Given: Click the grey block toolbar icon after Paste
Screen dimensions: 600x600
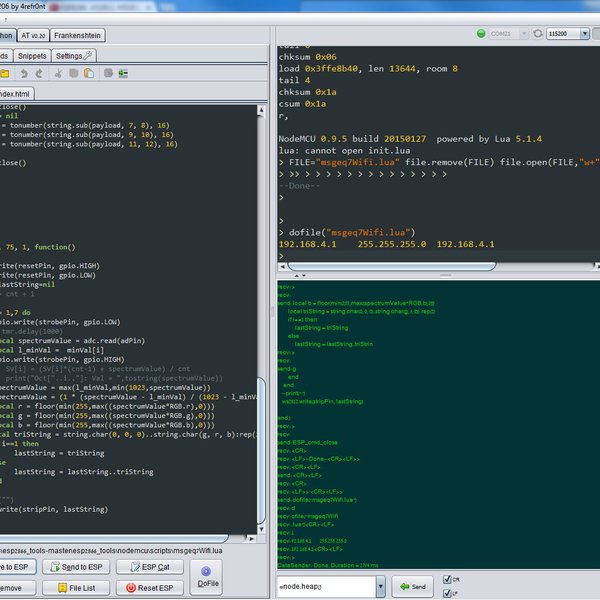Looking at the screenshot, I should [x=108, y=73].
